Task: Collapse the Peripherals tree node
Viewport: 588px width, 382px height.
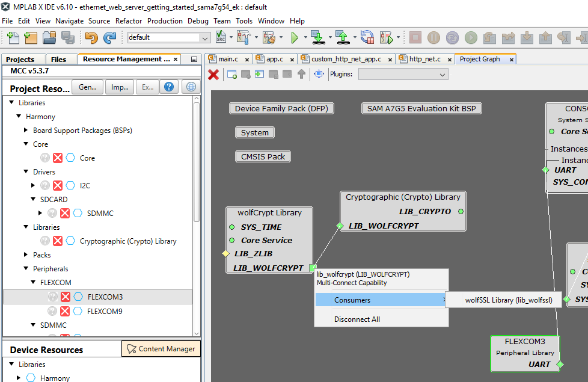Action: point(26,268)
